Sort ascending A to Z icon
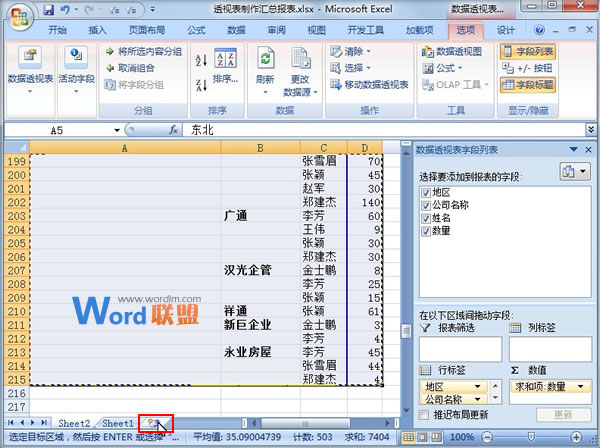The width and height of the screenshot is (600, 448). pos(201,60)
